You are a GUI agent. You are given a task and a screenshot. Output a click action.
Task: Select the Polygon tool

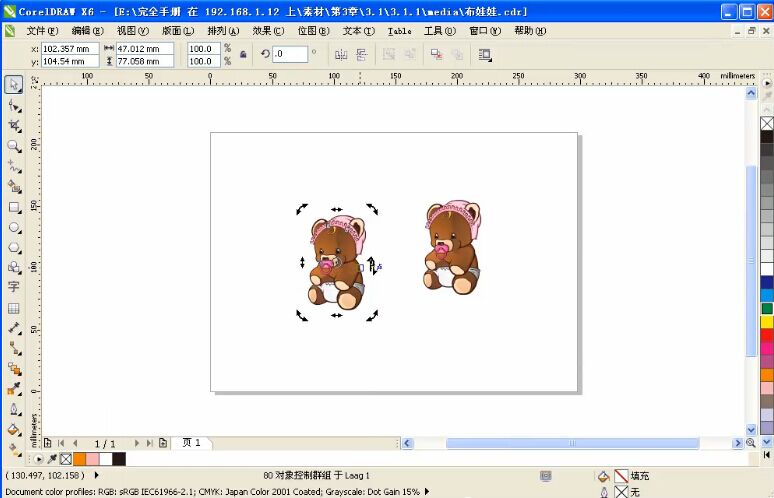point(14,247)
